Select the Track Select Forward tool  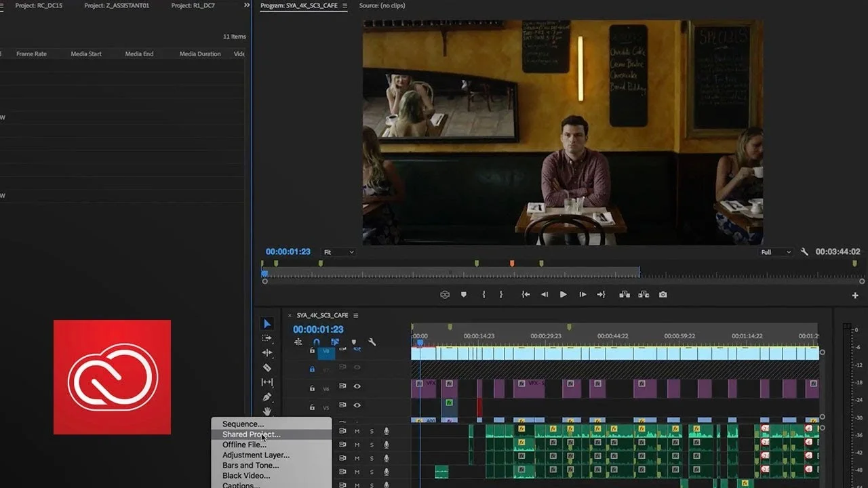pos(267,338)
